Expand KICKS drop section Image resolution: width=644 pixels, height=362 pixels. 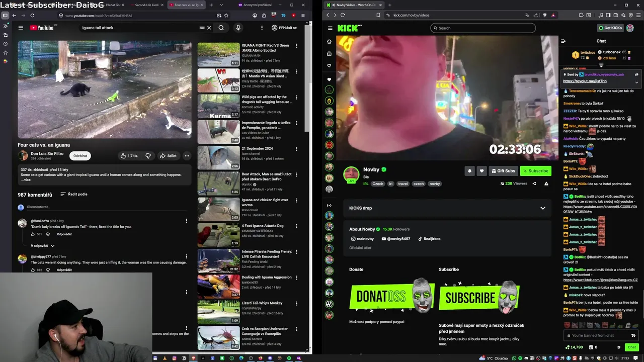point(542,208)
